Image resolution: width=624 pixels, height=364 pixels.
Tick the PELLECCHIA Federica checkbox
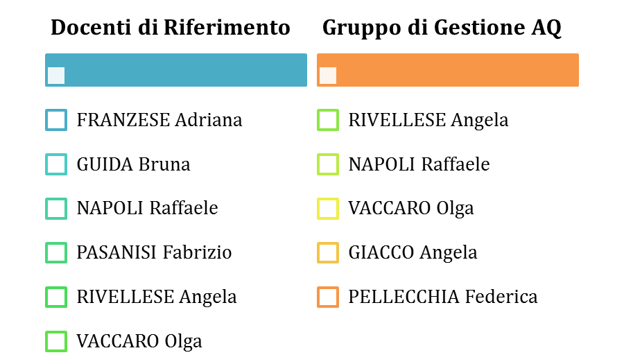pyautogui.click(x=328, y=297)
